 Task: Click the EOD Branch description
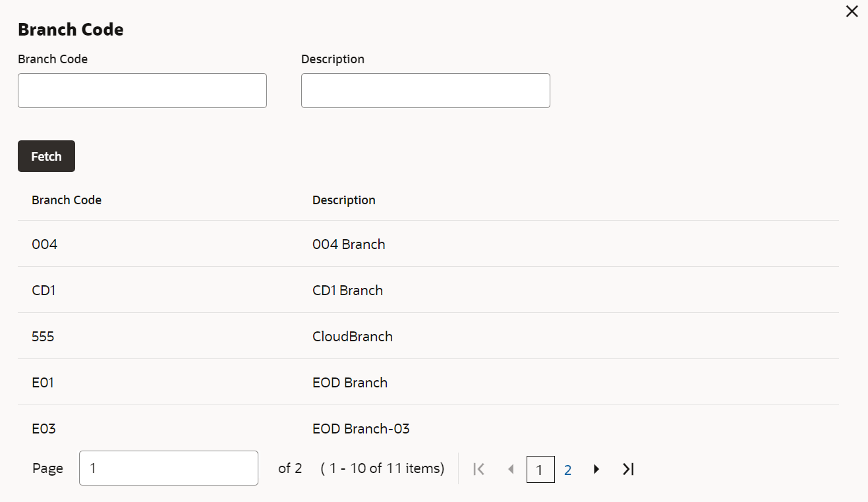(349, 383)
